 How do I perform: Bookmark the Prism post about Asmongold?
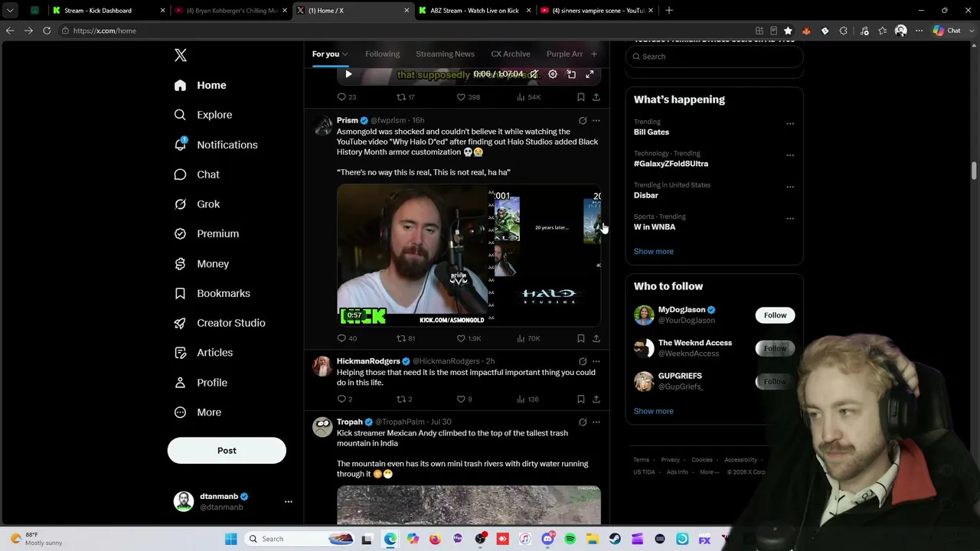(x=581, y=338)
